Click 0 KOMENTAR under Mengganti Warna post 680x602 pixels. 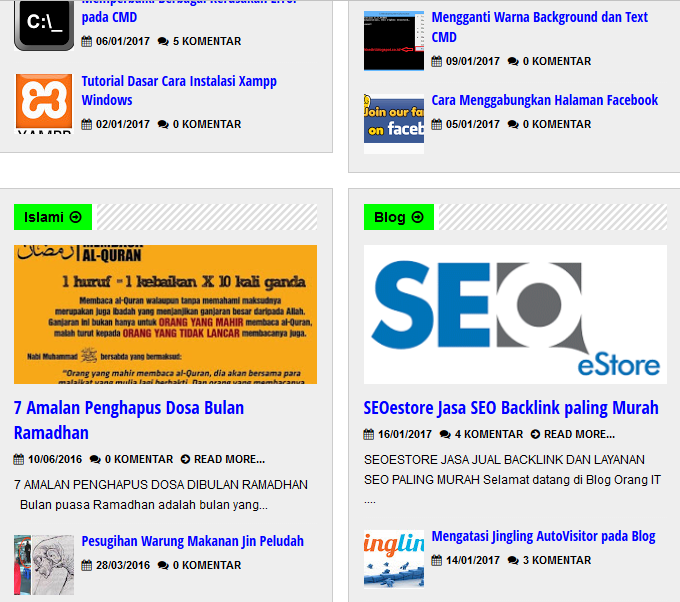556,61
